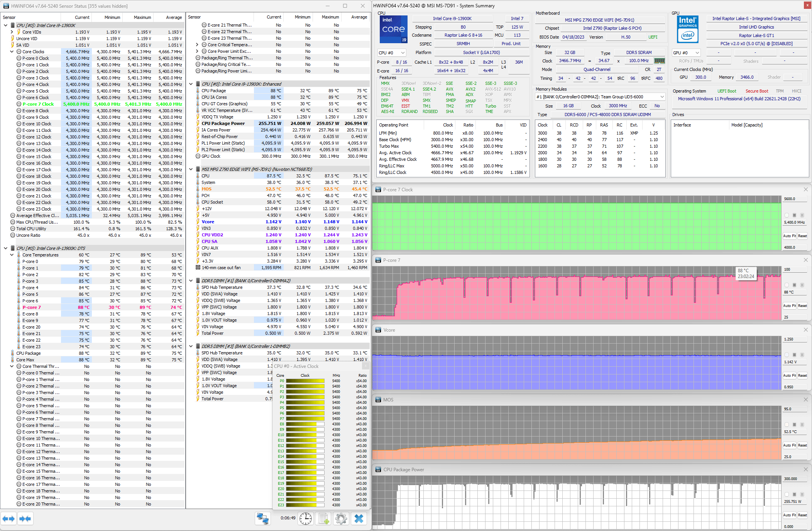Open the CPU #0 selector dropdown
812x531 pixels.
[391, 53]
